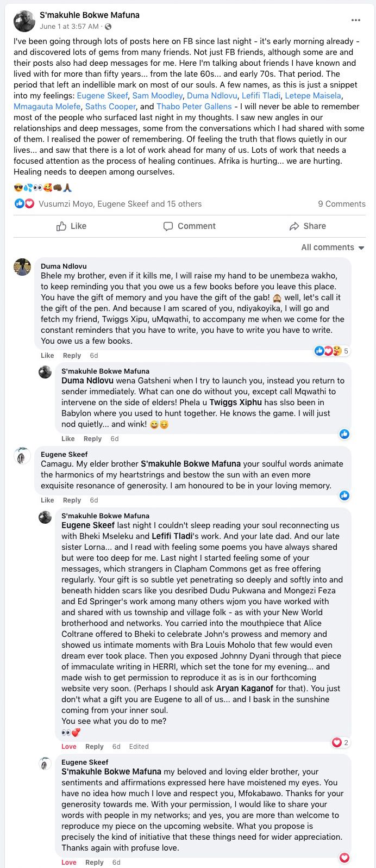The height and width of the screenshot is (868, 376).
Task: Toggle Like on Duma Ndlovu's comment
Action: click(x=47, y=356)
